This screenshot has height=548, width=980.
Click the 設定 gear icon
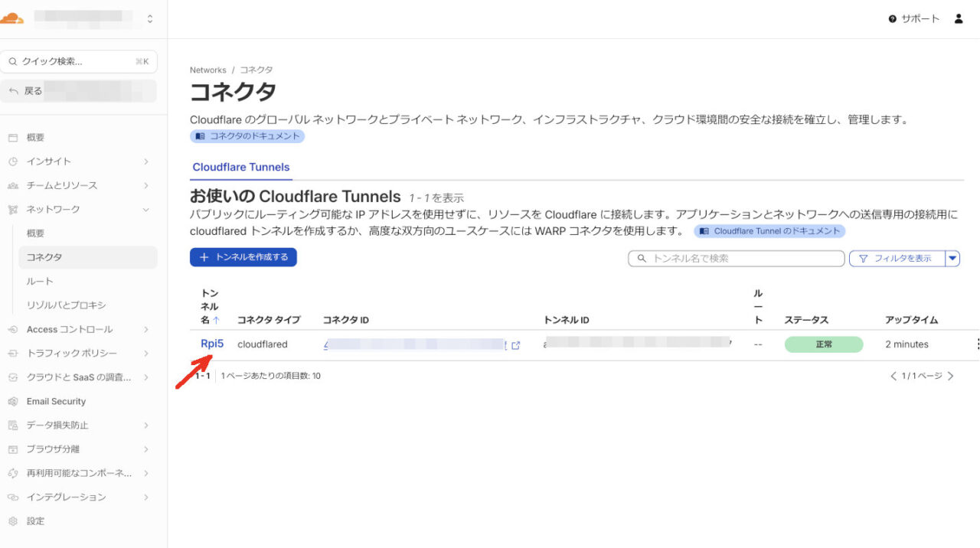pyautogui.click(x=12, y=521)
